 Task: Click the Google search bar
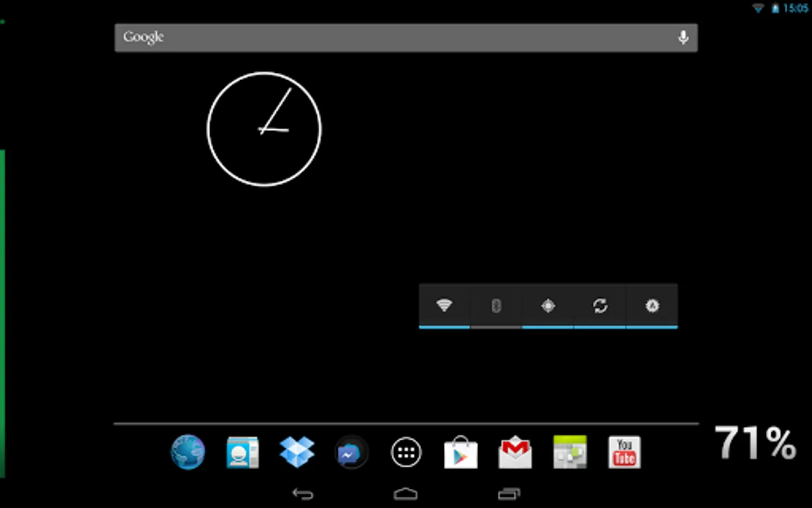pyautogui.click(x=406, y=38)
